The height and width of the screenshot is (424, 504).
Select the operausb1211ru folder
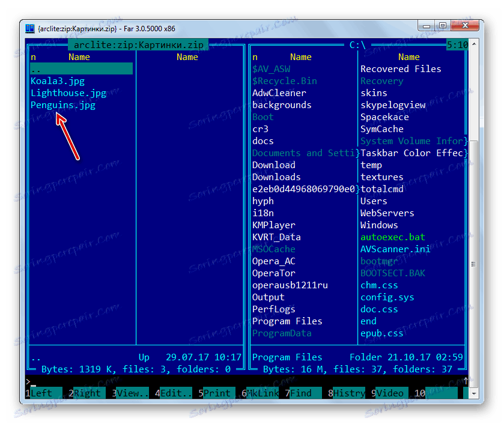click(290, 285)
